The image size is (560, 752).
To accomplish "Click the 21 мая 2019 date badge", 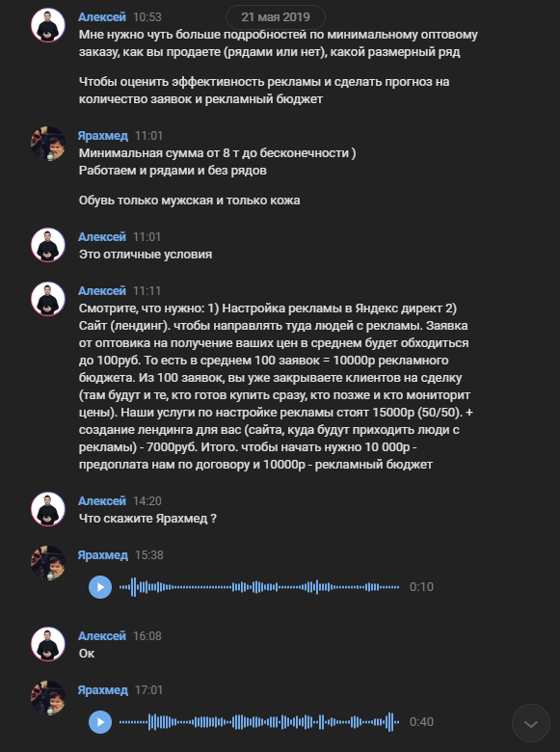I will pyautogui.click(x=276, y=16).
